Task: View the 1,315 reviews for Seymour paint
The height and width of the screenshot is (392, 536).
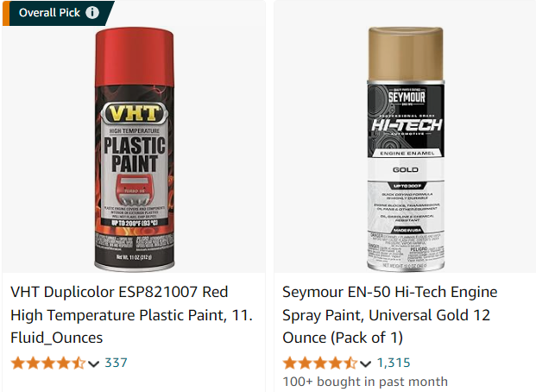Action: pyautogui.click(x=394, y=363)
